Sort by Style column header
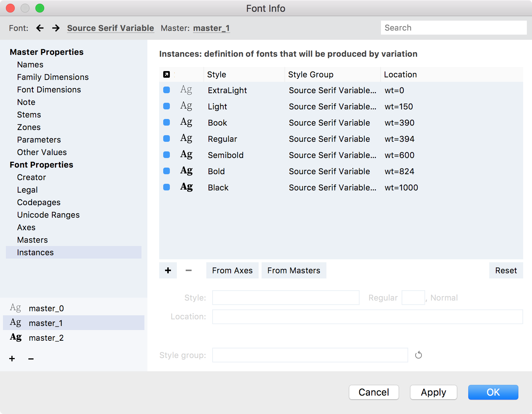 244,74
